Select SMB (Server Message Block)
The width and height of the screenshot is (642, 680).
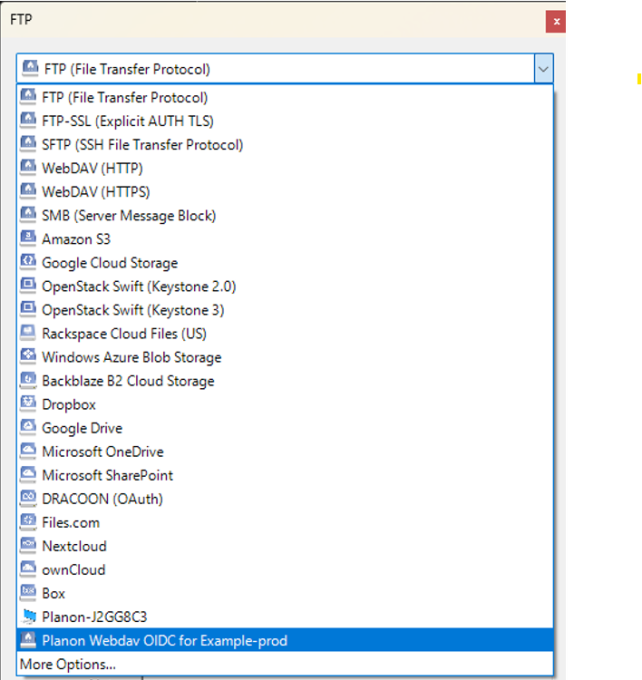click(285, 215)
